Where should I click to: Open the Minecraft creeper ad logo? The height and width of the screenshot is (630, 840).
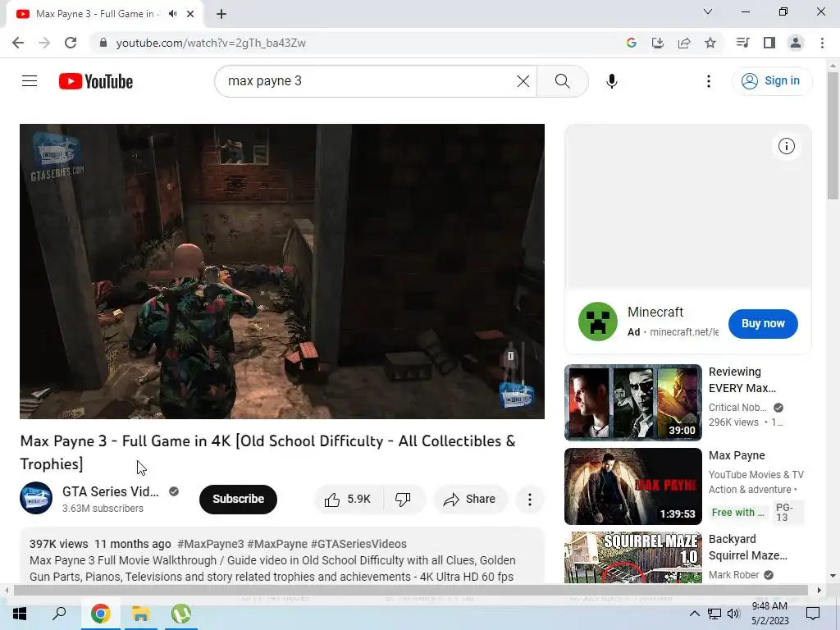pos(597,322)
